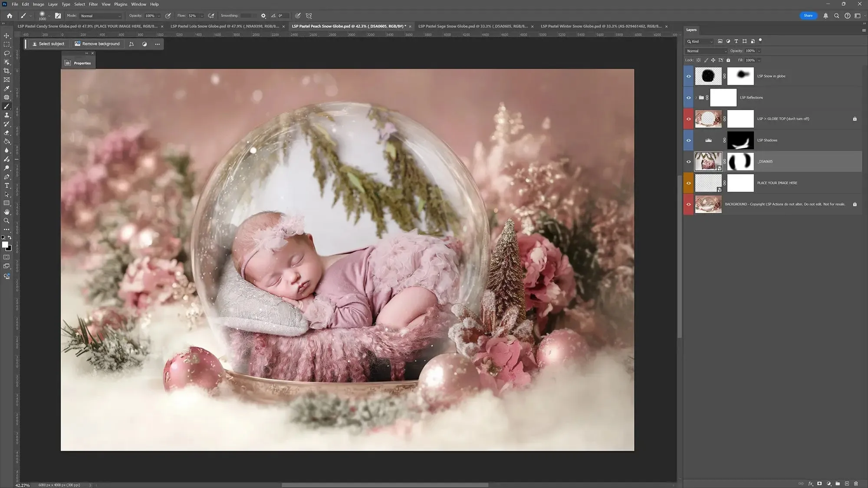Open the layer Opacity dropdown arrow
Image resolution: width=868 pixels, height=488 pixels.
point(759,51)
